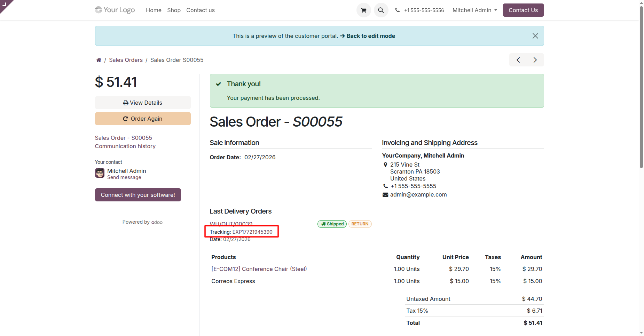Open the shopping cart icon

pyautogui.click(x=364, y=10)
